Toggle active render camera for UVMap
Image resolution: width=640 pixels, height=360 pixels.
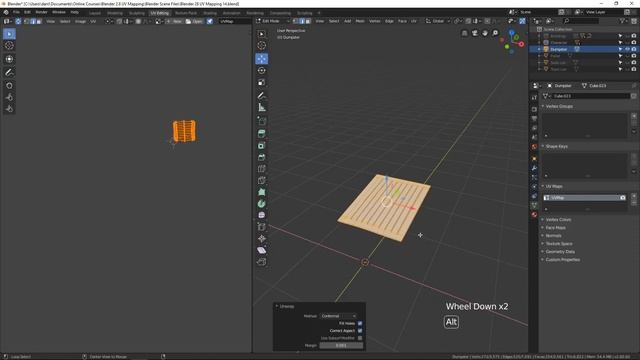pyautogui.click(x=623, y=198)
